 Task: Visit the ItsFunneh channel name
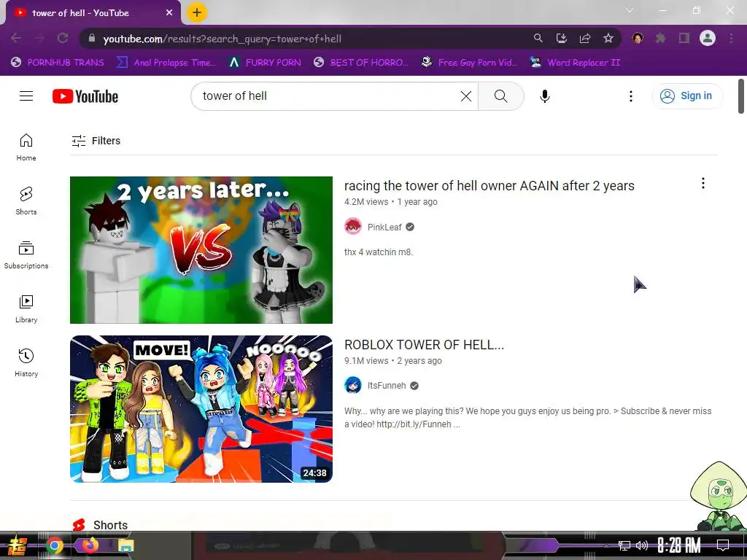pos(387,386)
